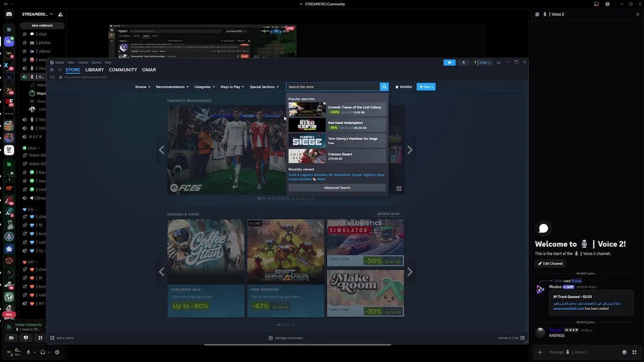Click the Steam store search magnifier button
Screen dimensions: 644x362
tap(384, 86)
